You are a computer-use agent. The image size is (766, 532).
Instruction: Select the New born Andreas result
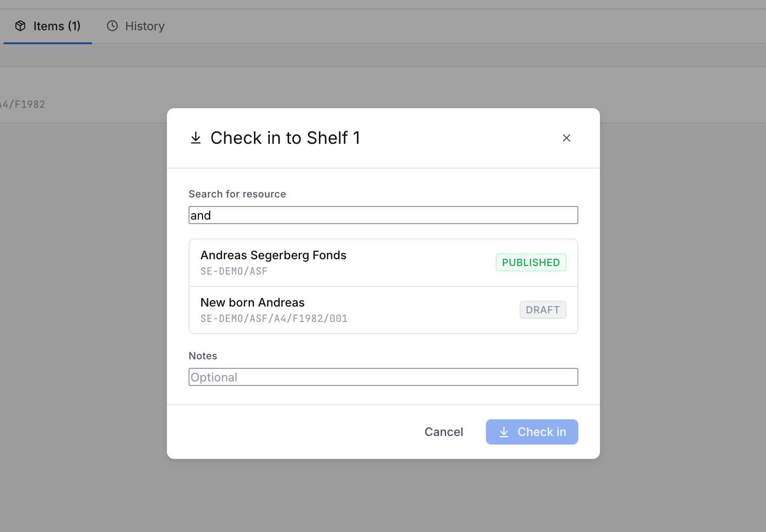click(383, 310)
